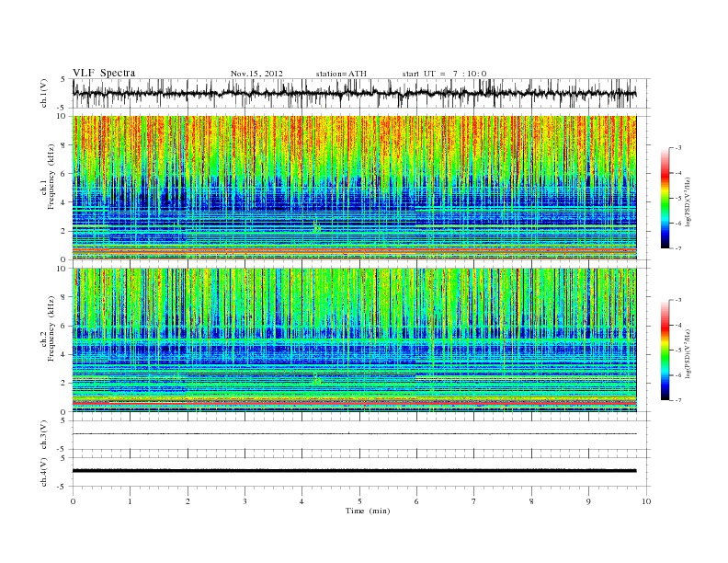The image size is (728, 563).
Task: Click the "-3" label on ch.1 color bar
Action: click(678, 148)
